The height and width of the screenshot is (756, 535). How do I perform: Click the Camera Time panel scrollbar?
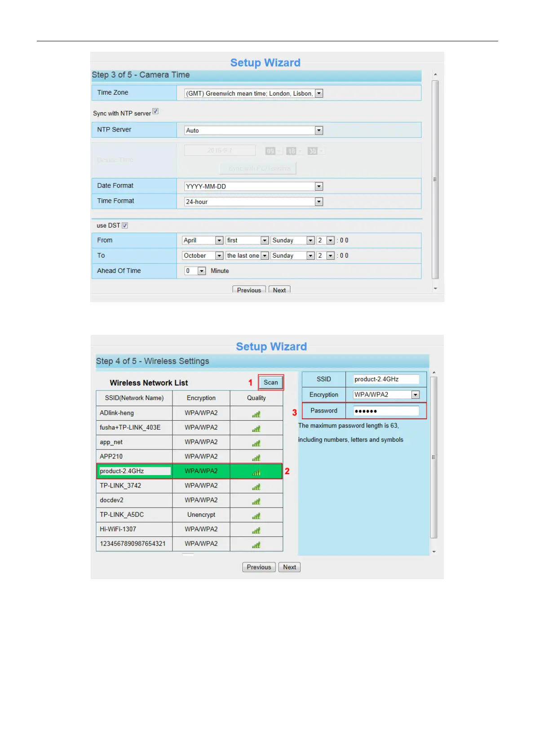coord(435,180)
